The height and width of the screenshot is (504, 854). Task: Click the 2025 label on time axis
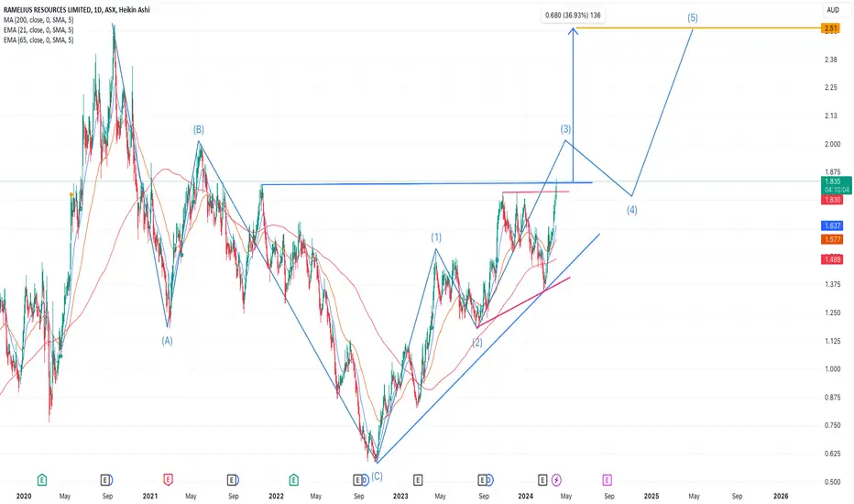click(651, 496)
